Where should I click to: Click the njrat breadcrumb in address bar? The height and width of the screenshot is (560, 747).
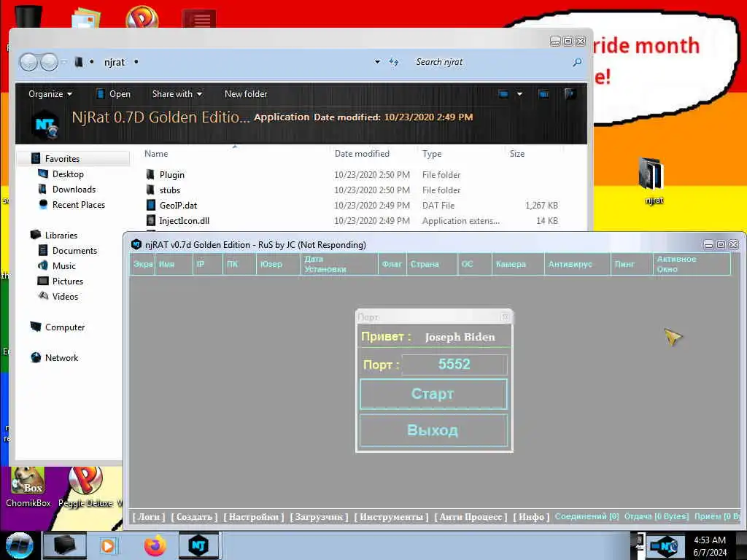pyautogui.click(x=115, y=63)
